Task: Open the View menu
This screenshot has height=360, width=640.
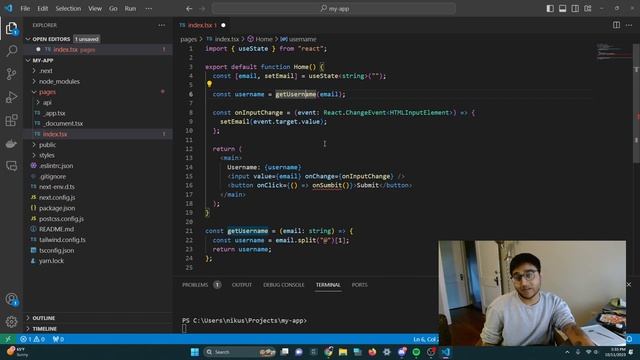Action: coord(95,9)
